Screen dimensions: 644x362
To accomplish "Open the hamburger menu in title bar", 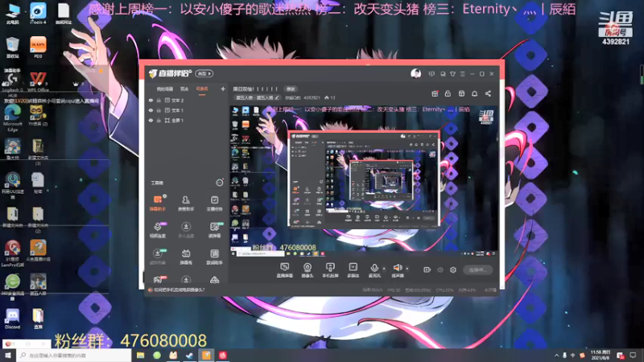I will pyautogui.click(x=462, y=74).
